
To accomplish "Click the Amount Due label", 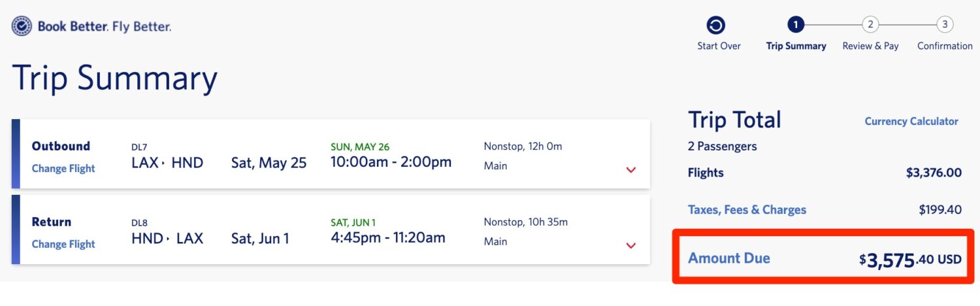I will pos(728,258).
